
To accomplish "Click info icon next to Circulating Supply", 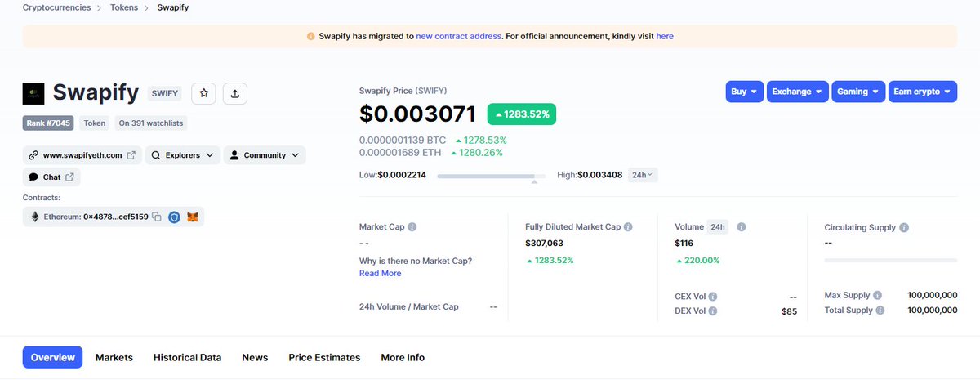I will (x=904, y=228).
